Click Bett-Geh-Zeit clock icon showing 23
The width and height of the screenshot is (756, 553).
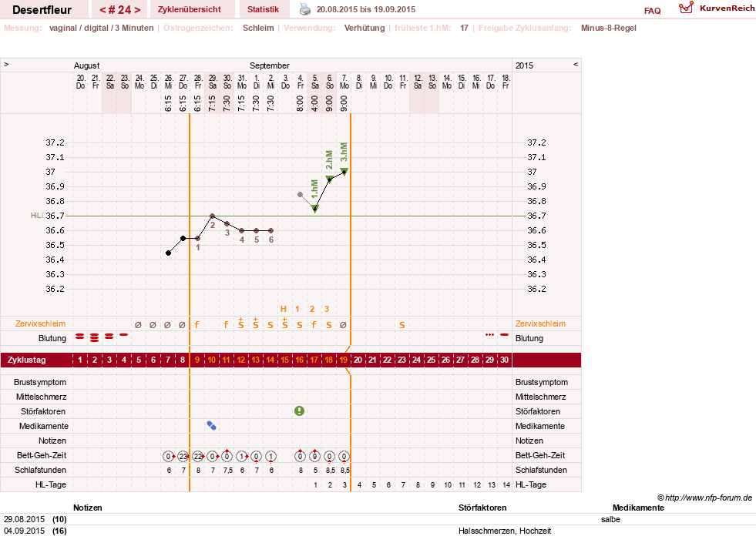[x=183, y=456]
